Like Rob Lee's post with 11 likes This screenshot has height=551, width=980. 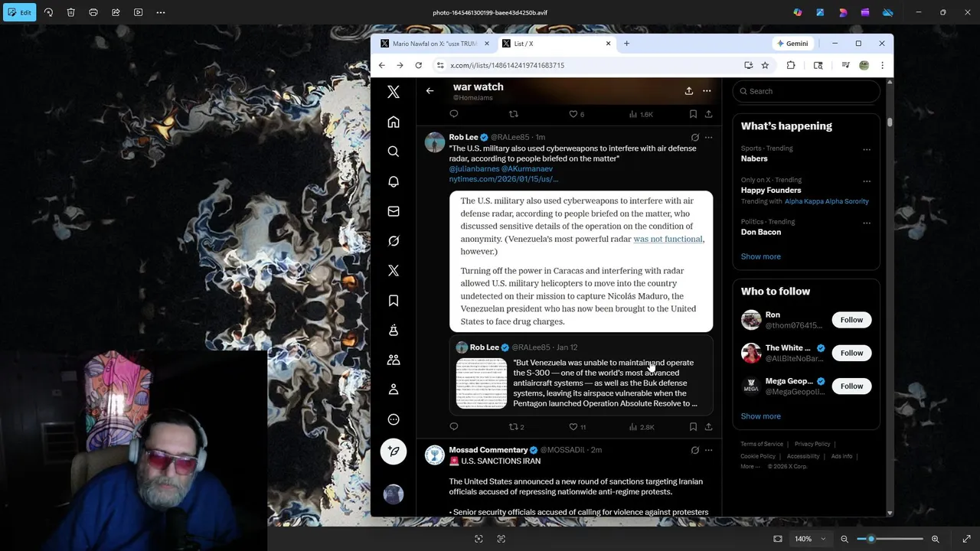[x=577, y=427]
